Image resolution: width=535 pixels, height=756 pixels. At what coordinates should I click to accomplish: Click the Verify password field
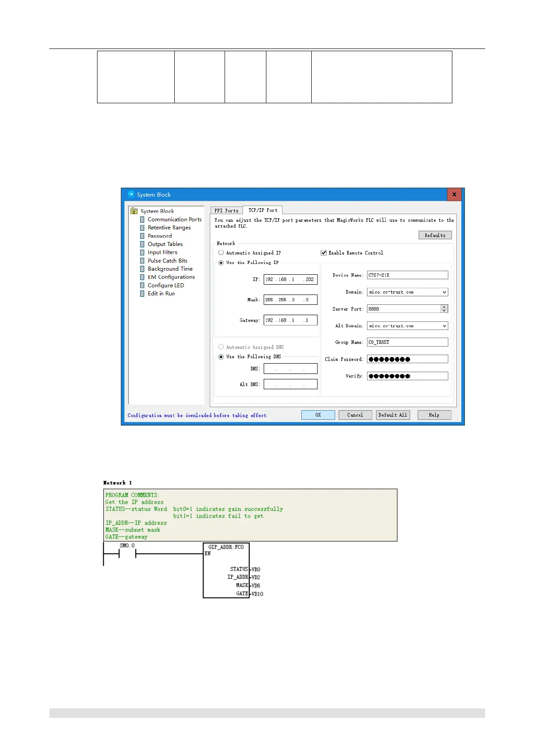pos(407,376)
